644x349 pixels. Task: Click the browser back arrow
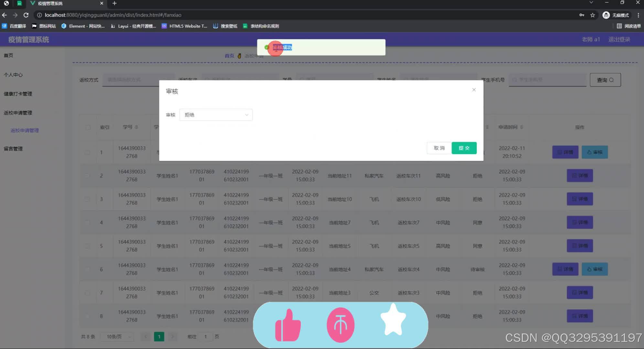coord(5,15)
